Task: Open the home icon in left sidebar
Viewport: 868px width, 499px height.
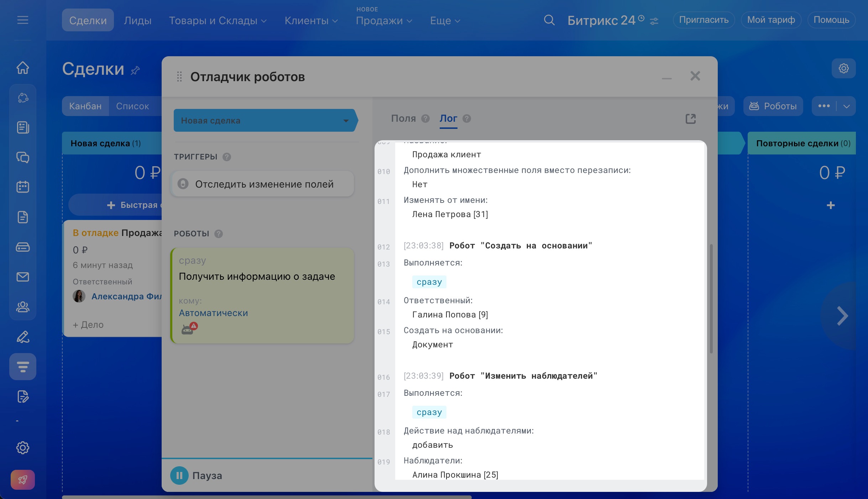Action: pos(23,68)
